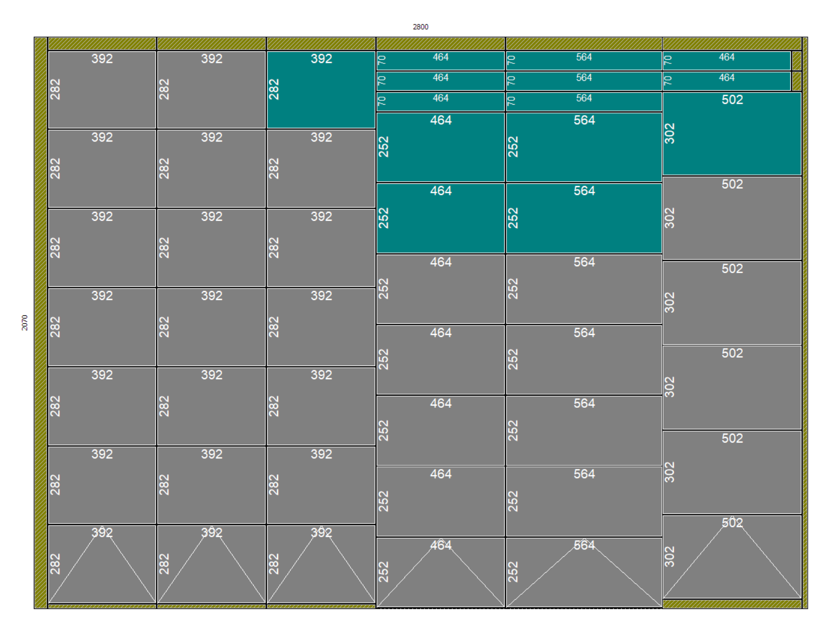Click hatched waste strip below the 502 column
Viewport: 840px width, 627px height.
pos(732,604)
